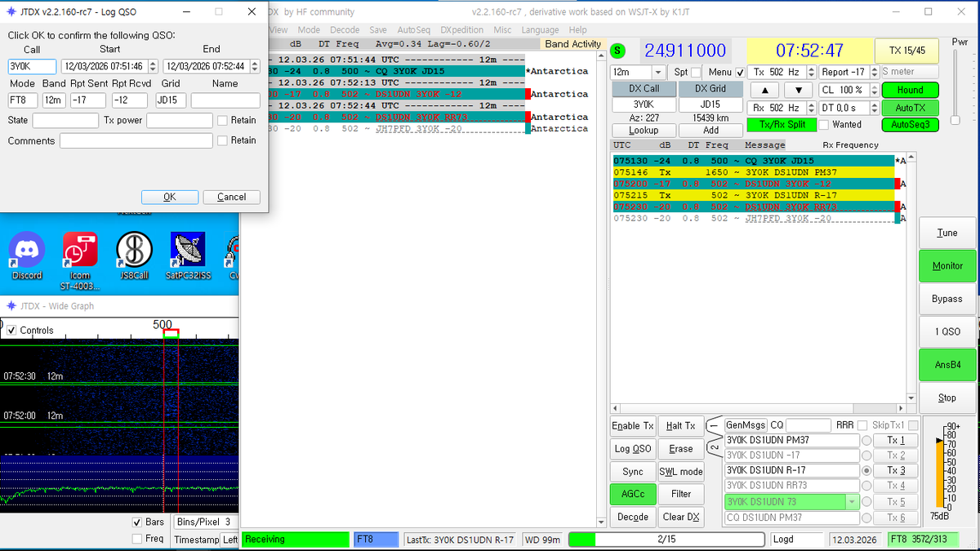Select the message tab labeled 1
The image size is (980, 551).
714,424
